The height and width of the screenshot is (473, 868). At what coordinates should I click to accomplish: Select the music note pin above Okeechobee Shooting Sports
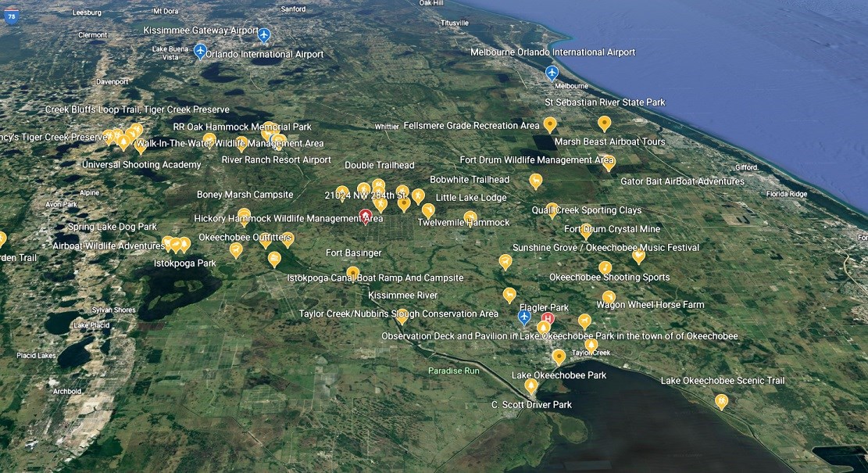605,269
